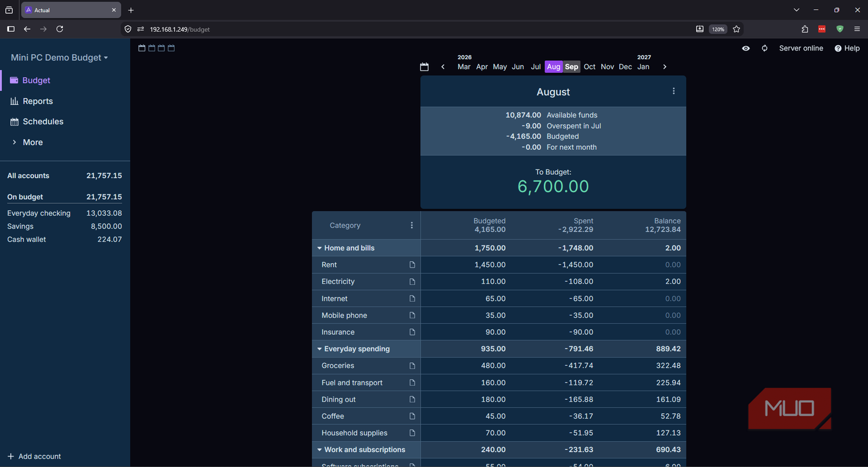Open the note icon for Coffee
Screen dimensions: 868x467
tap(413, 417)
